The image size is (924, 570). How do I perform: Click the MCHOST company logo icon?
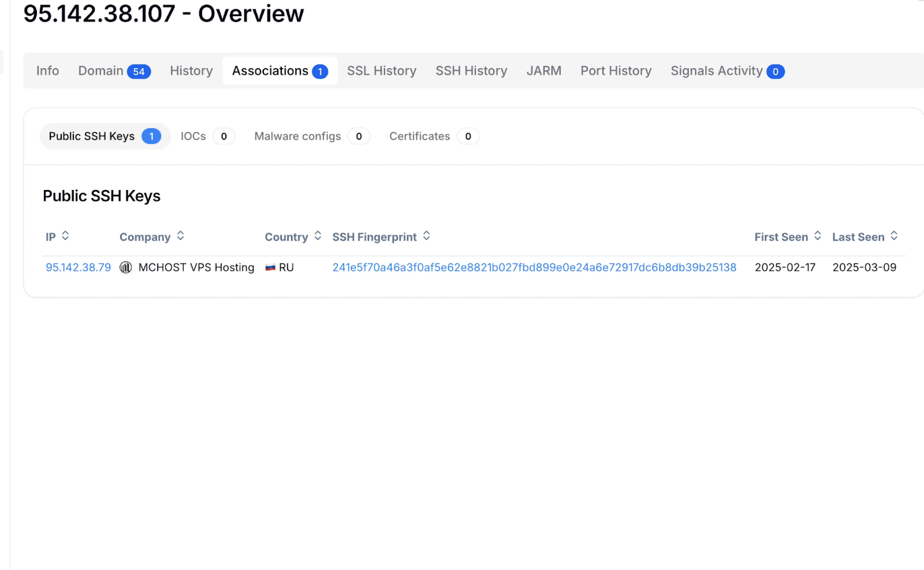pos(126,267)
